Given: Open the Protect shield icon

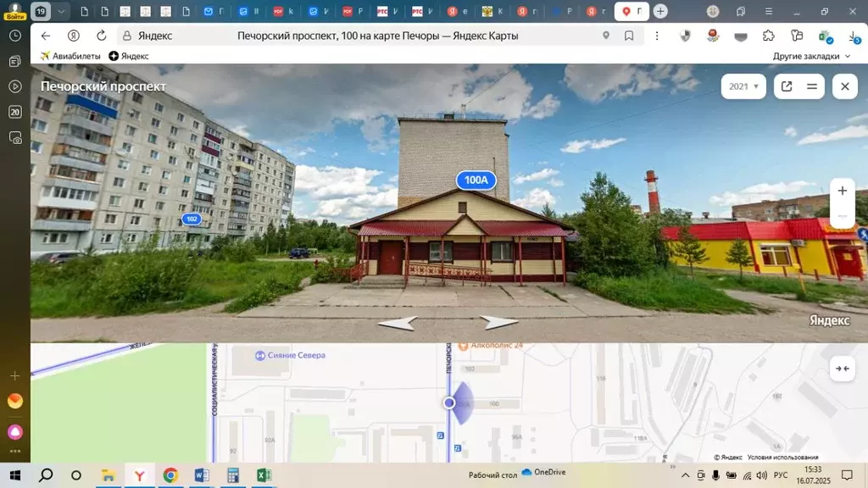Looking at the screenshot, I should point(685,36).
